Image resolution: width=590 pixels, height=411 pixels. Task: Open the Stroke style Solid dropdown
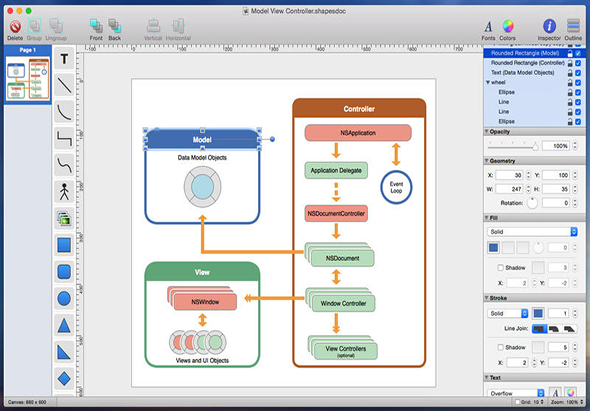(x=508, y=313)
